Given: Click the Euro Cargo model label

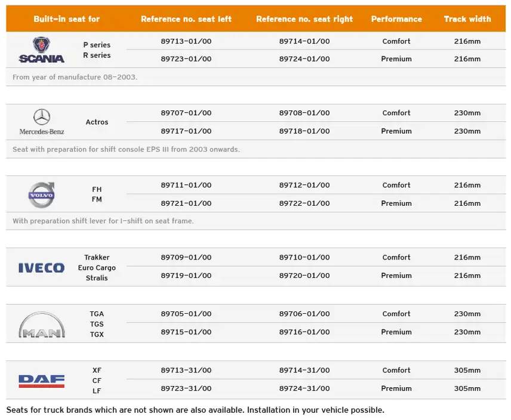Looking at the screenshot, I should (x=97, y=268).
